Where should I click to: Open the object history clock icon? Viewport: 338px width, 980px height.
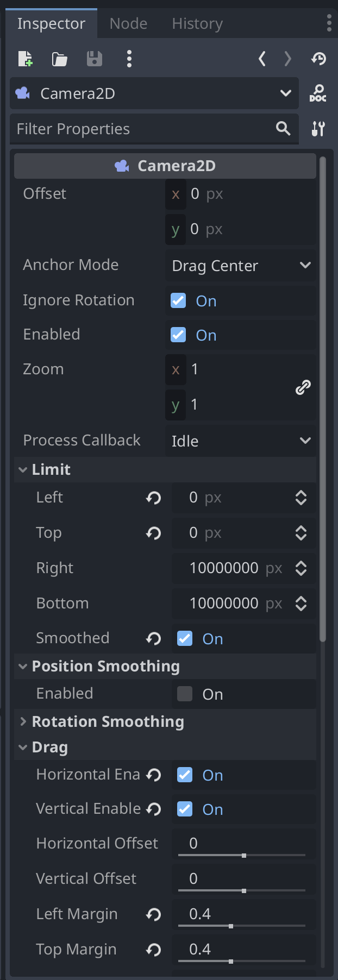[x=318, y=59]
